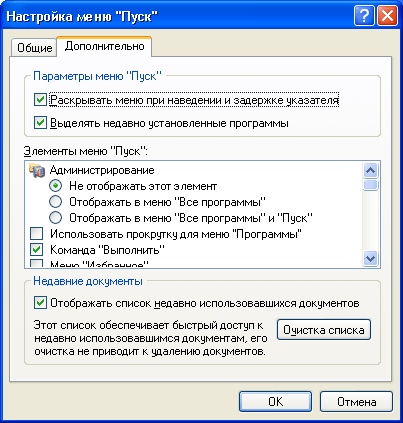Click the Очистка списка button
Image resolution: width=403 pixels, height=423 pixels.
[x=324, y=330]
